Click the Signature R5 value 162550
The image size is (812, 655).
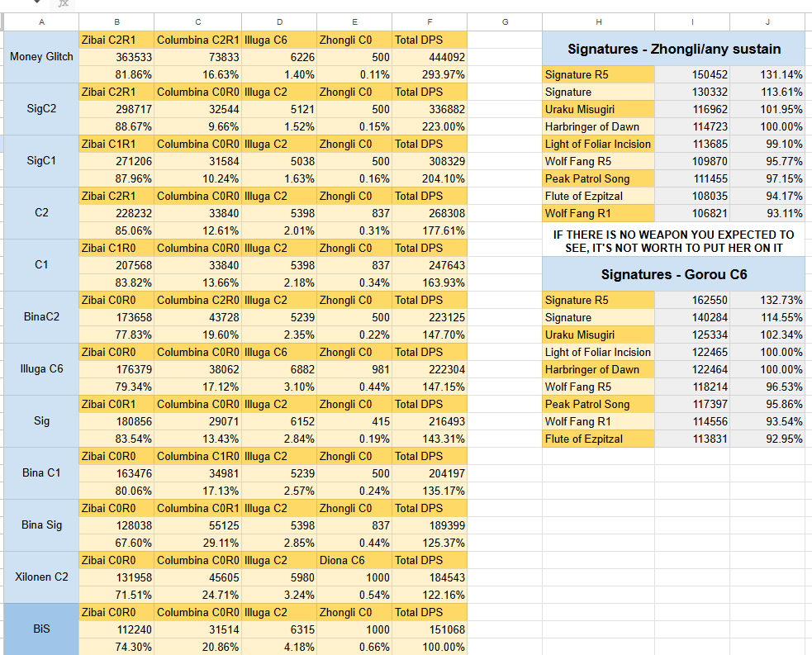point(692,301)
